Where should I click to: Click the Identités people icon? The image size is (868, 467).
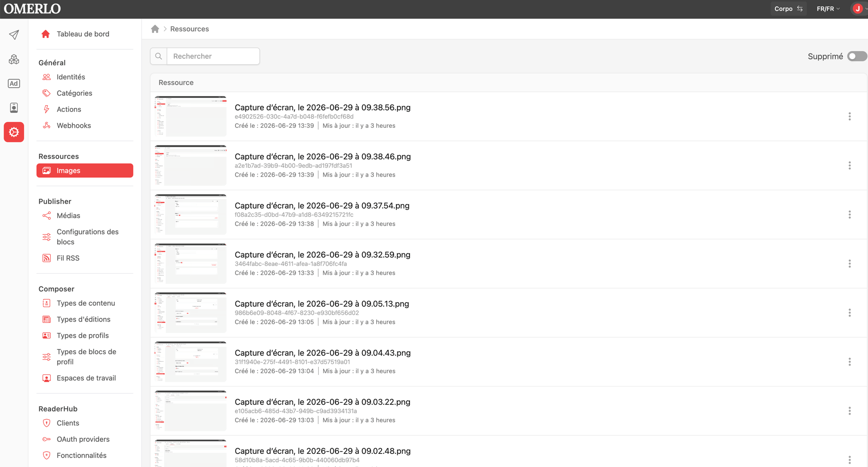pos(47,77)
